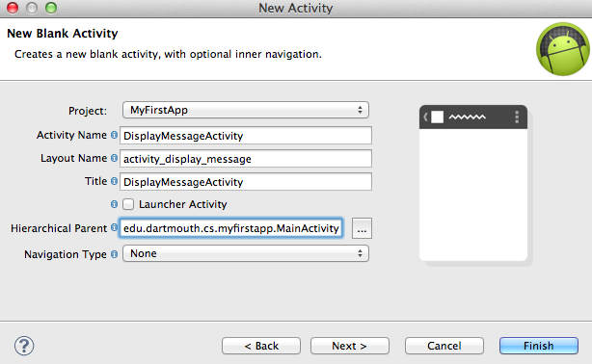
Task: Click the 'New Blank Activity' heading text
Action: coord(63,33)
